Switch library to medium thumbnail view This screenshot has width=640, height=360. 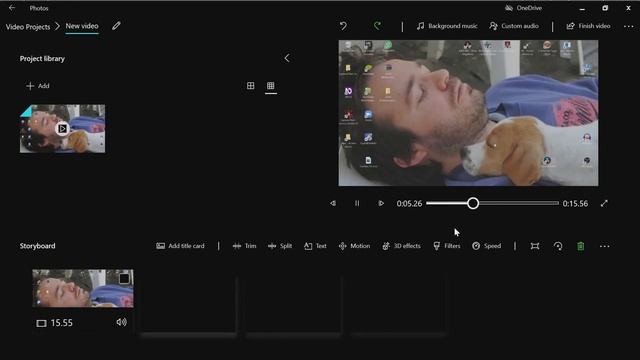click(x=251, y=85)
